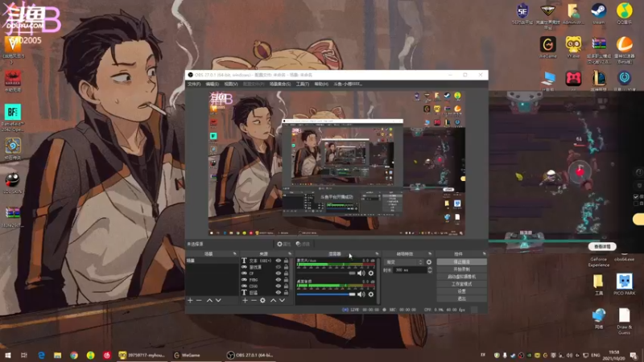Screen dimensions: 644x362
Task: Toggle the lock on the PUBG source
Action: coord(287,280)
